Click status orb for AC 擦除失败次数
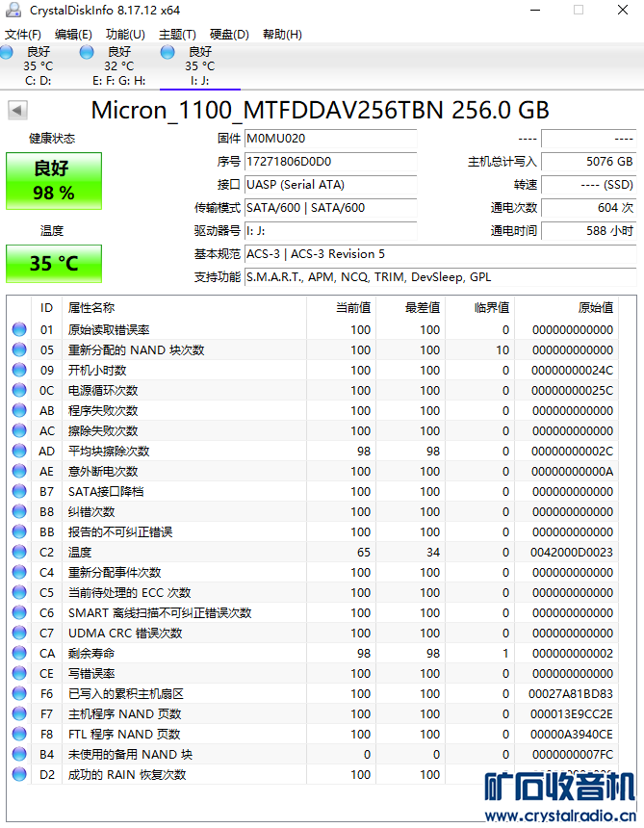Screen dimensions: 644x828 pyautogui.click(x=19, y=430)
